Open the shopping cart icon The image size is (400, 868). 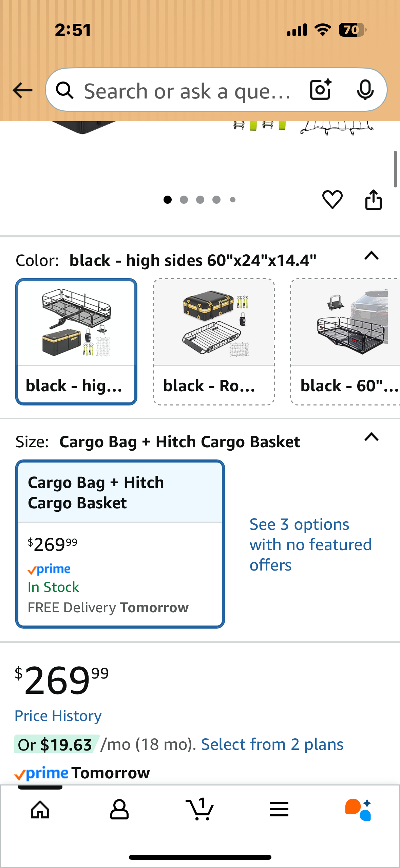point(200,810)
